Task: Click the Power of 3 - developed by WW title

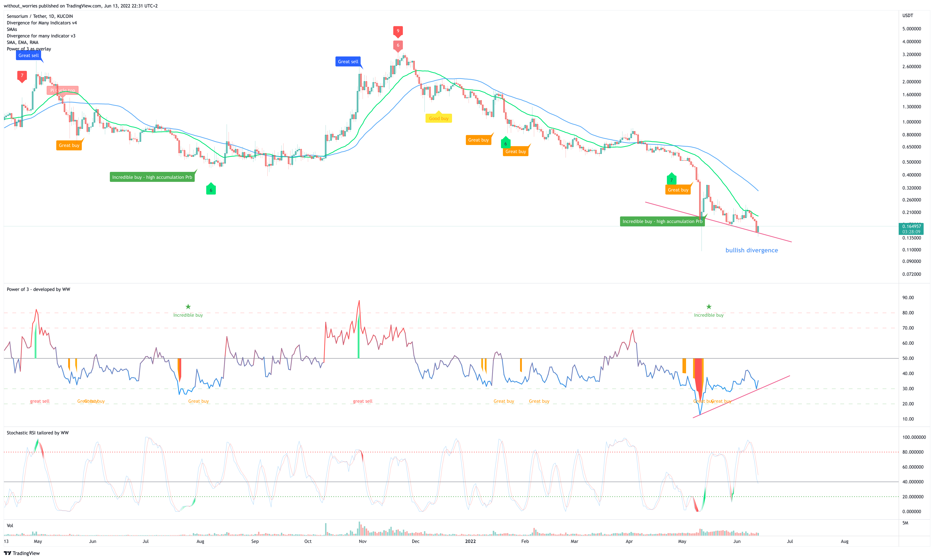Action: click(x=38, y=289)
